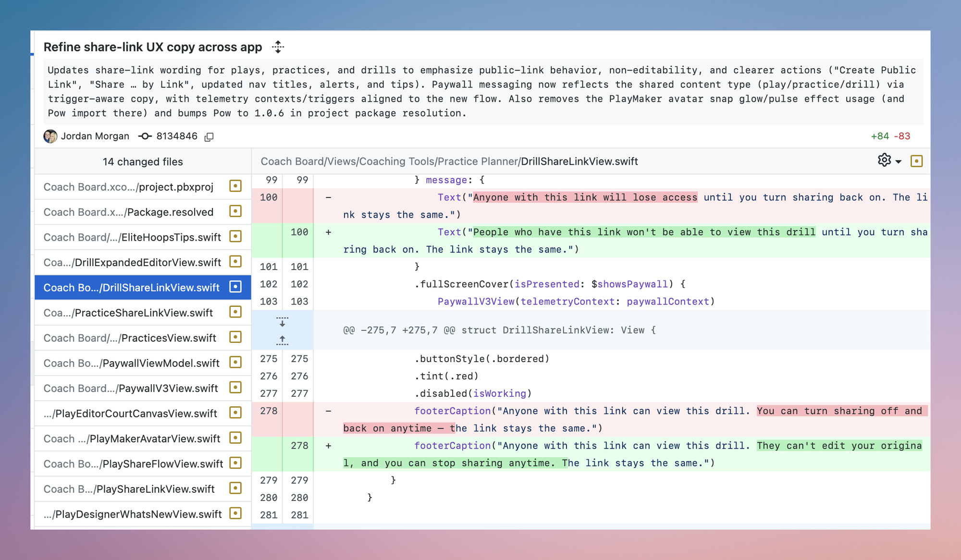Click modified badge for EliteHoopsTips.swift
The width and height of the screenshot is (961, 560).
click(x=235, y=236)
